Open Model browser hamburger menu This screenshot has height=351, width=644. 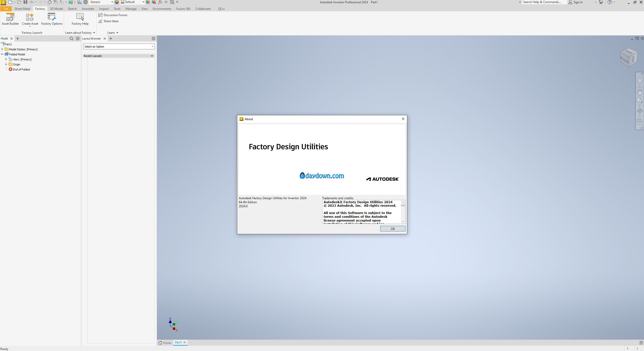point(78,39)
